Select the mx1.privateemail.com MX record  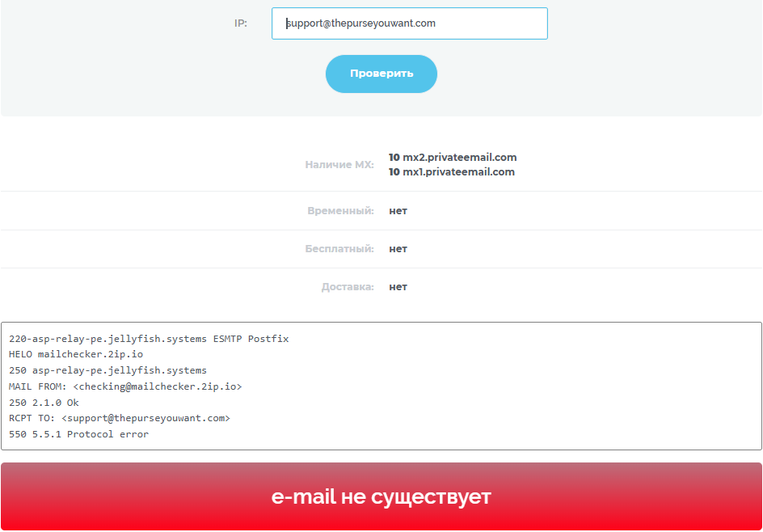pos(452,172)
